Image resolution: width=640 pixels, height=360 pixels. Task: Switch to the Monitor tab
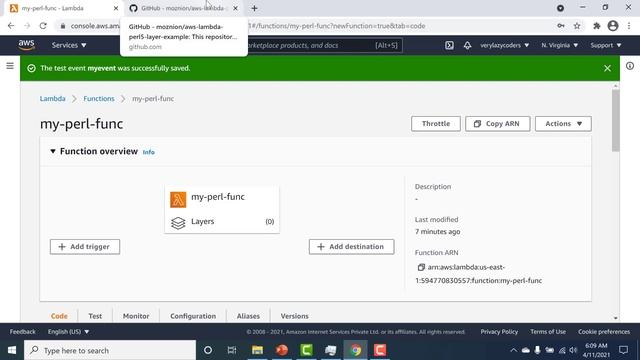[x=136, y=316]
